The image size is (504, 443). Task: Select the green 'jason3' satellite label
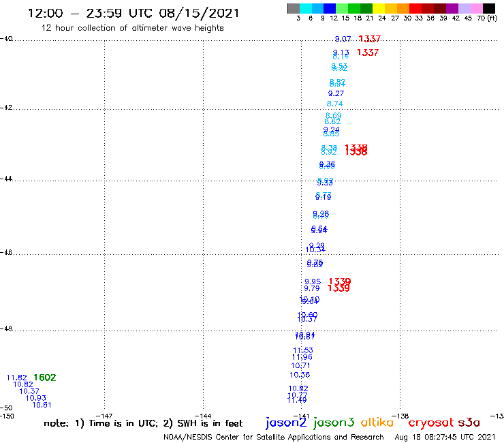(x=334, y=423)
